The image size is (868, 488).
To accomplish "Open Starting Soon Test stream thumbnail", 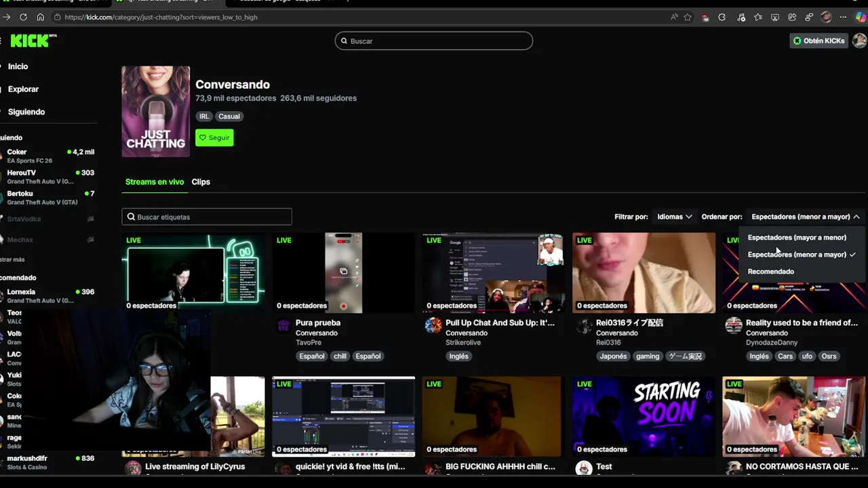I will [x=644, y=417].
